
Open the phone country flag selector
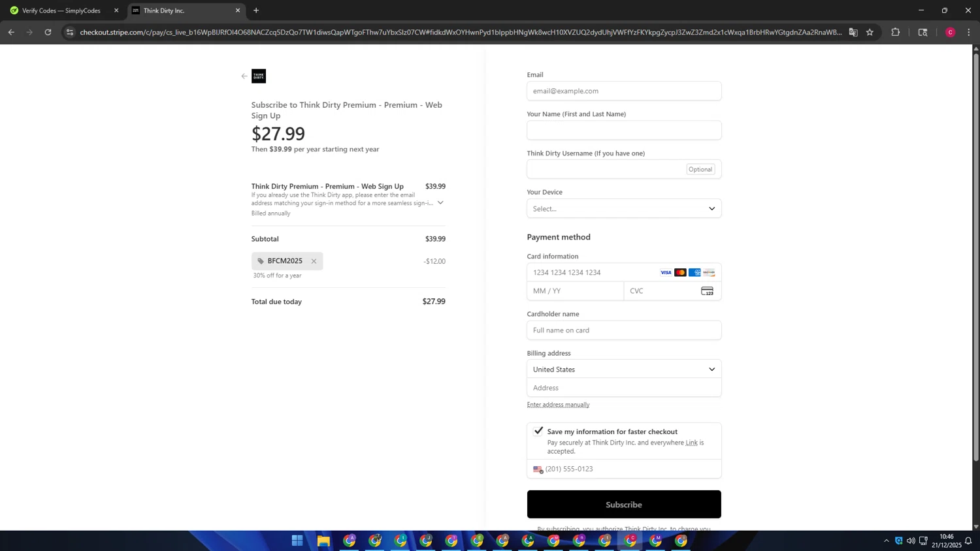(538, 469)
